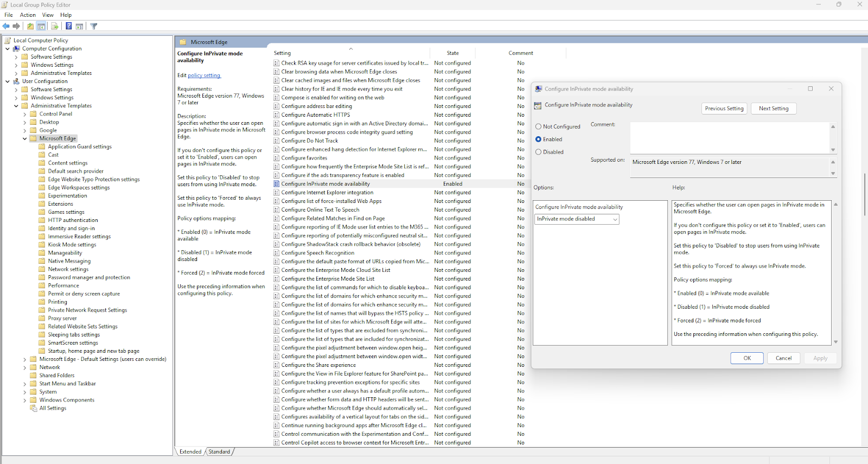Click policy icon beside Configure Online Text To Speech
This screenshot has height=464, width=868.
click(x=277, y=209)
